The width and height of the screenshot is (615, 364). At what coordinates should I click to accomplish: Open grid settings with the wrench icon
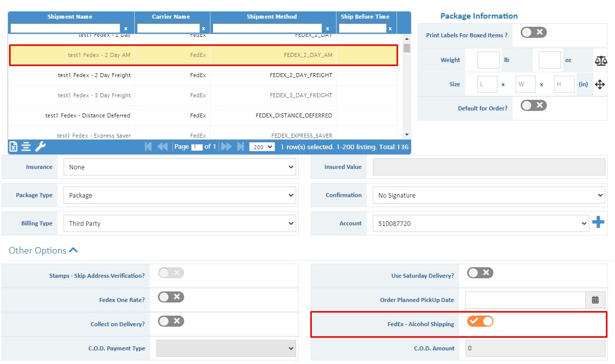[40, 147]
